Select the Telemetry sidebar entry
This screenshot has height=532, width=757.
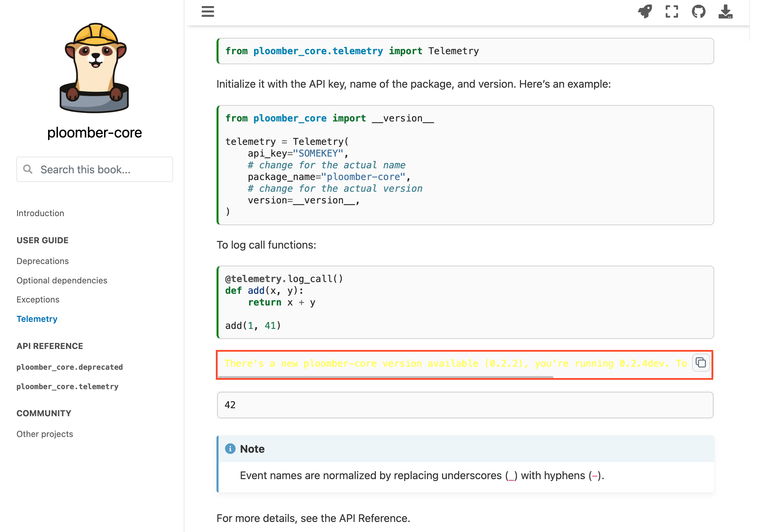(x=37, y=319)
